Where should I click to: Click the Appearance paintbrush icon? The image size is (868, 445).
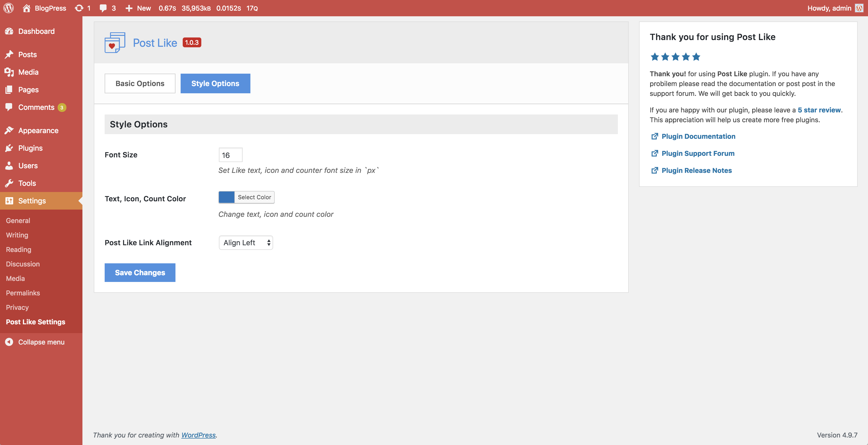click(x=9, y=130)
